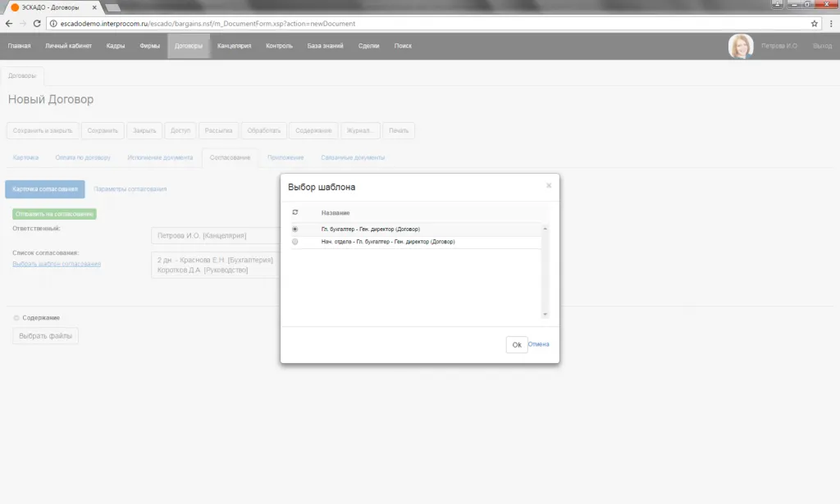Click the user avatar photo
The image size is (840, 504).
coord(741,46)
